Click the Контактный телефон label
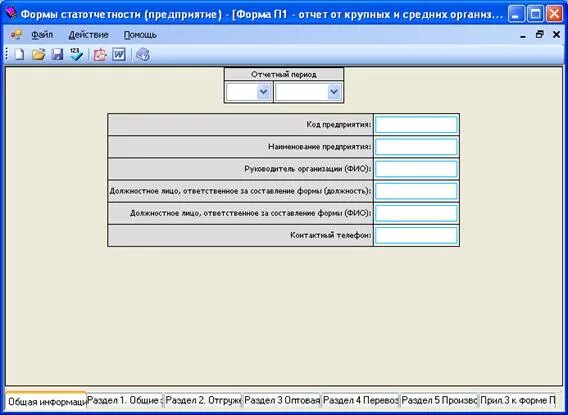 coord(331,235)
